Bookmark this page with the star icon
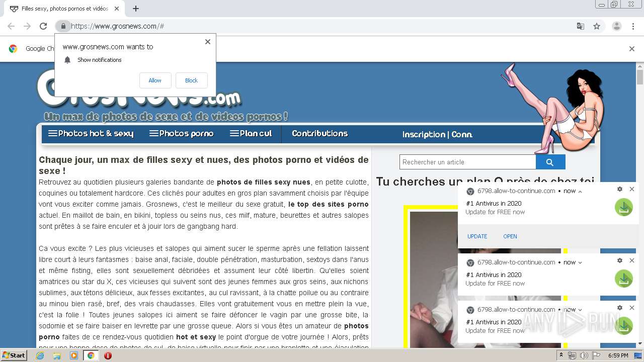This screenshot has height=362, width=644. pyautogui.click(x=597, y=26)
